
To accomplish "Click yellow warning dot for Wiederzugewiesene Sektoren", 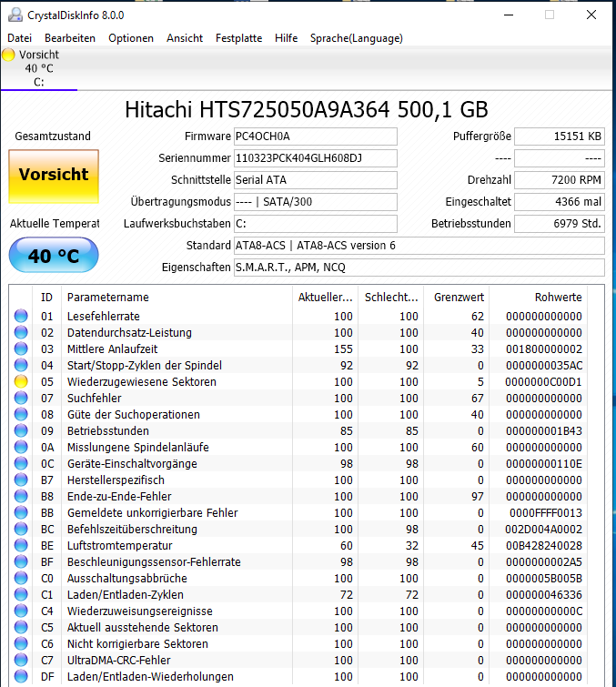I will coord(21,381).
